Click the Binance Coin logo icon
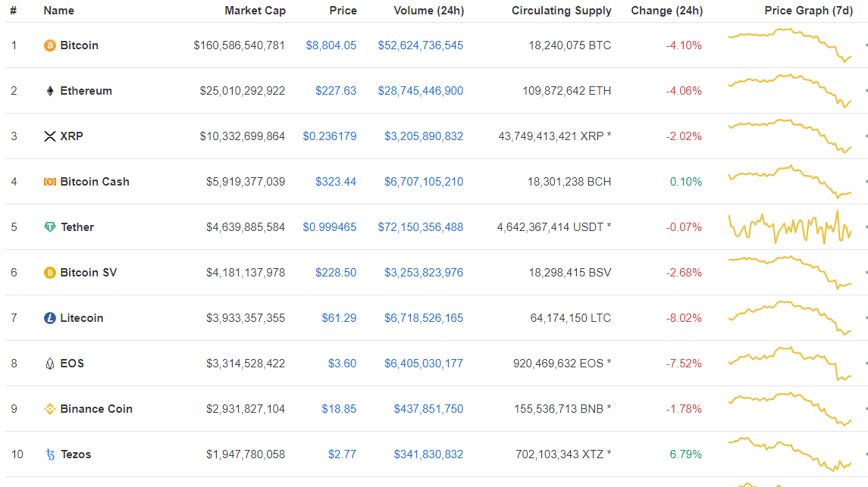Screen dimensions: 868x487 coord(50,409)
